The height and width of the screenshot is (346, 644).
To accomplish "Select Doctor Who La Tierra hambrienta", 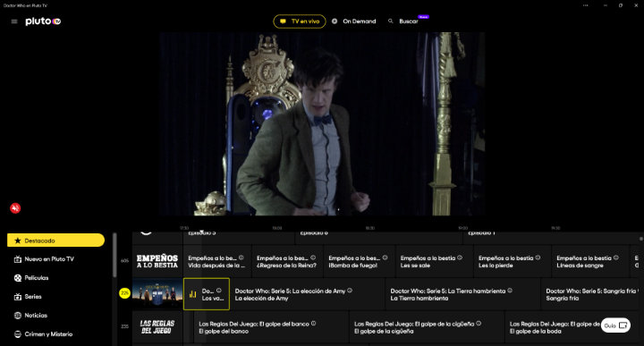I will click(463, 294).
